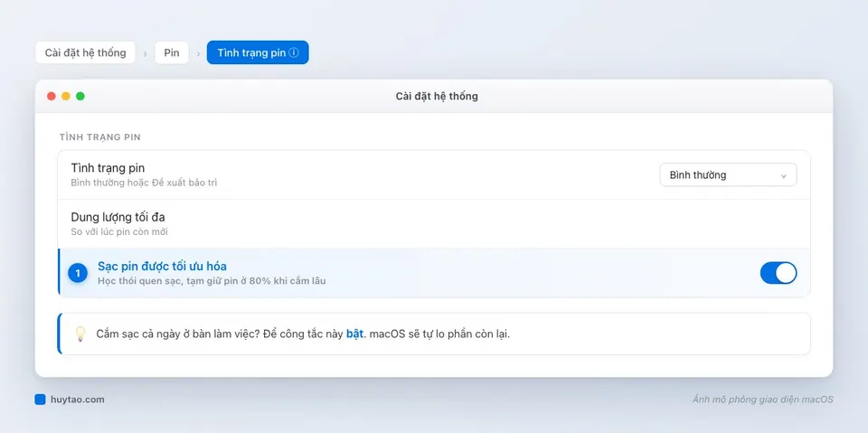Click the Cài đặt hệ thống window title
The image size is (868, 433).
click(437, 97)
